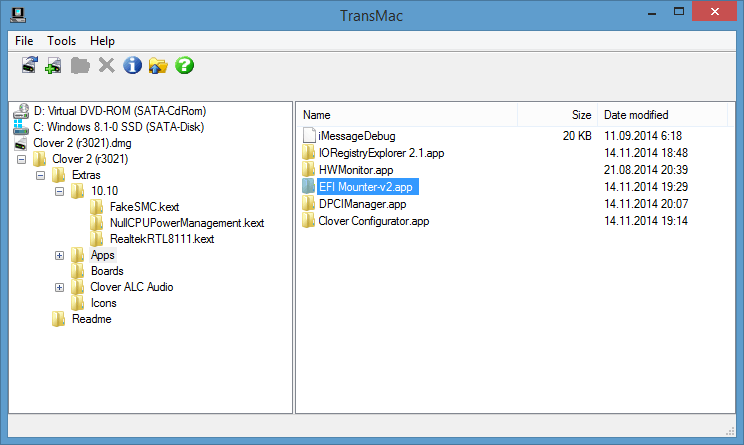Screen dimensions: 744x445
Task: Click the green help question-mark icon
Action: (x=184, y=65)
